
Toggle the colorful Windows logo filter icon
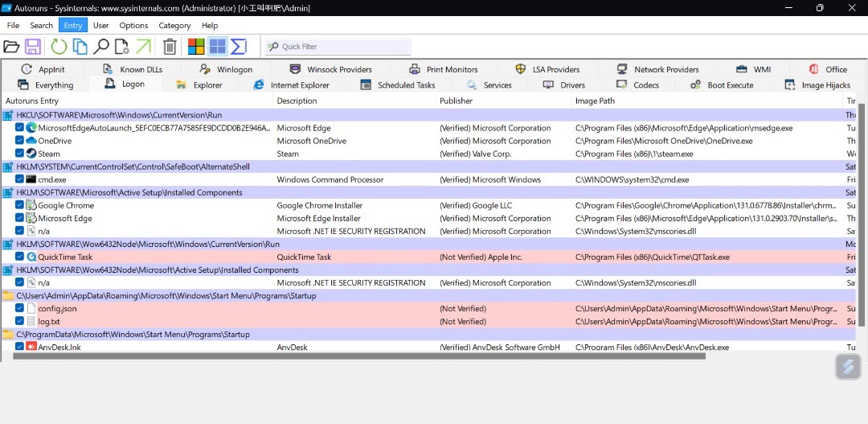pyautogui.click(x=196, y=47)
